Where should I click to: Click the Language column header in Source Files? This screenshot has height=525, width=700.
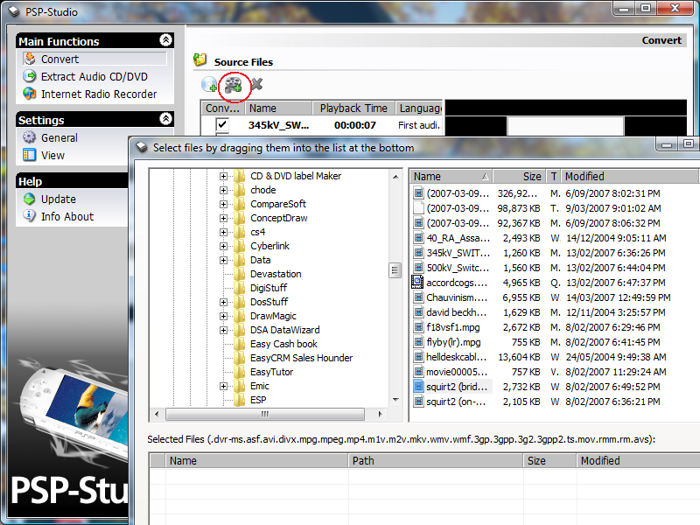420,108
